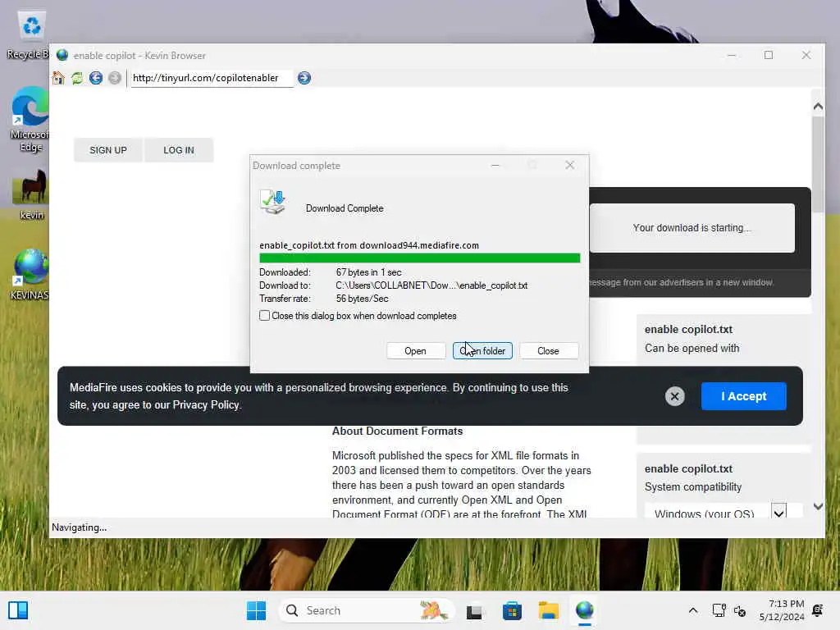Open the notification bell icon
Viewport: 840px width, 630px height.
(x=818, y=610)
